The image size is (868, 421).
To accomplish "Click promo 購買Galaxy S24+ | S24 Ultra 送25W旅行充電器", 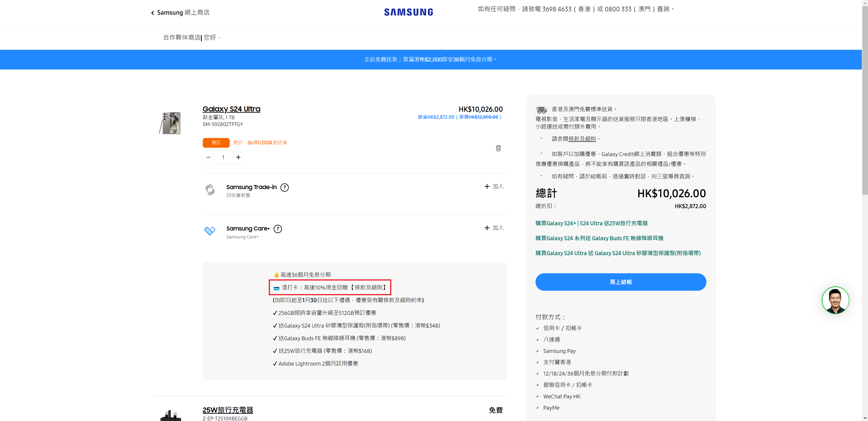I will click(591, 223).
